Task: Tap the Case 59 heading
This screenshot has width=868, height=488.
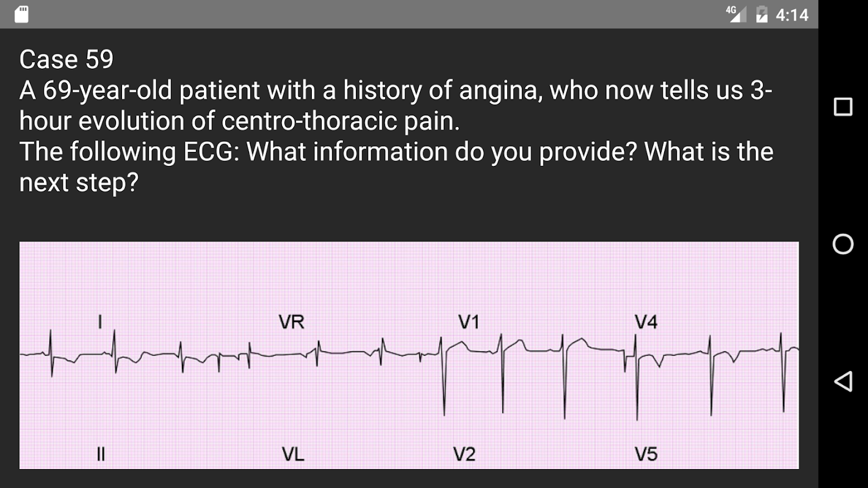Action: pyautogui.click(x=66, y=59)
